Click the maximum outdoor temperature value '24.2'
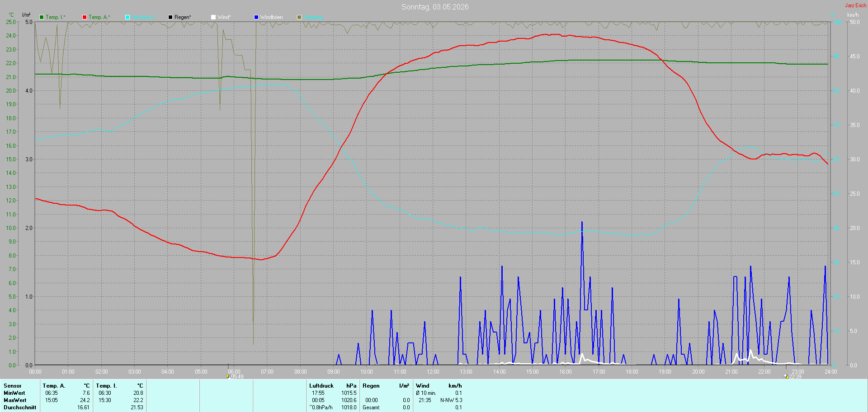Image resolution: width=868 pixels, height=412 pixels. tap(85, 400)
